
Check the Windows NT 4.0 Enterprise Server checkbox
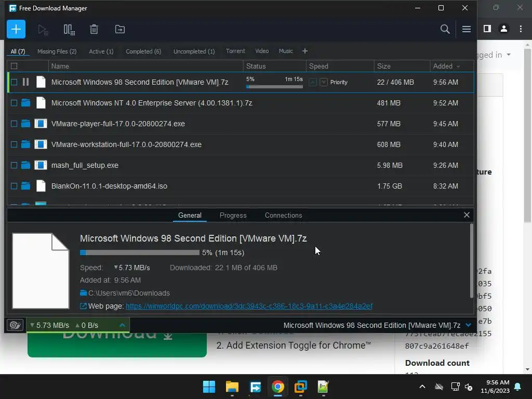(14, 103)
